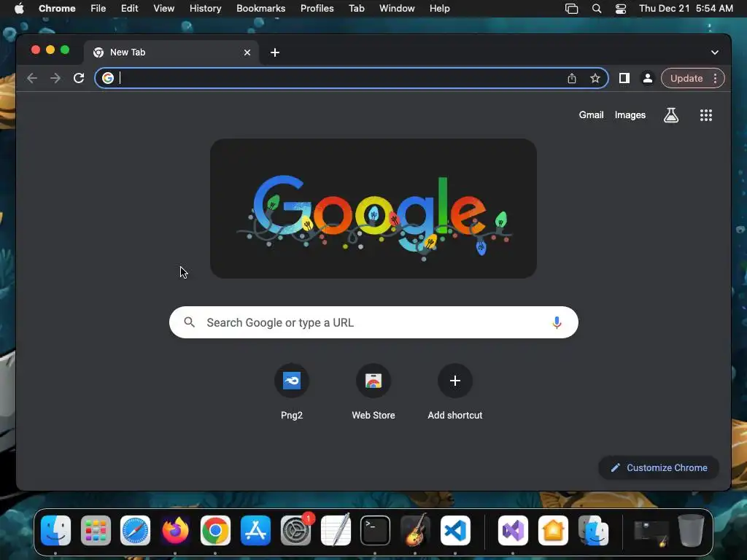Viewport: 747px width, 560px height.
Task: Open App Store from the Dock
Action: point(255,531)
